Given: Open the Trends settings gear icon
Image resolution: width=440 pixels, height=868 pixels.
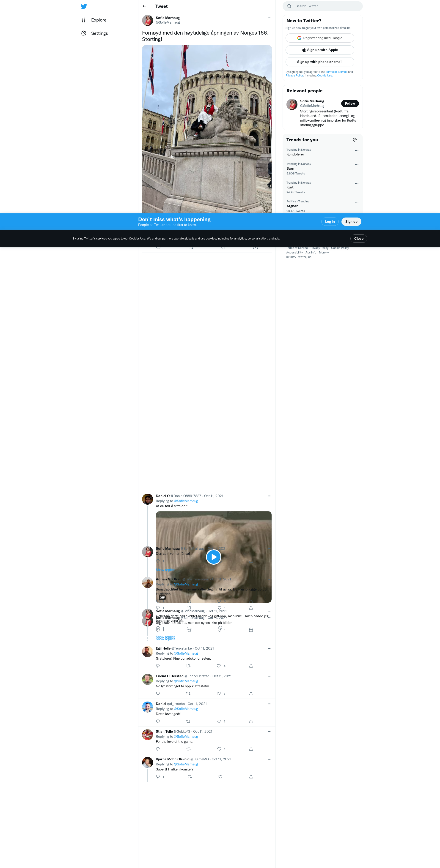Looking at the screenshot, I should [354, 140].
